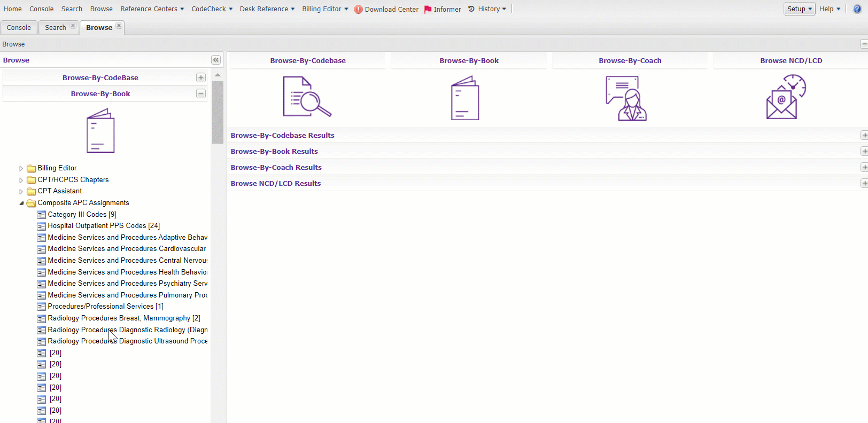Expand the Browse-By-CodeBase section plus button
The height and width of the screenshot is (423, 868).
tap(201, 77)
